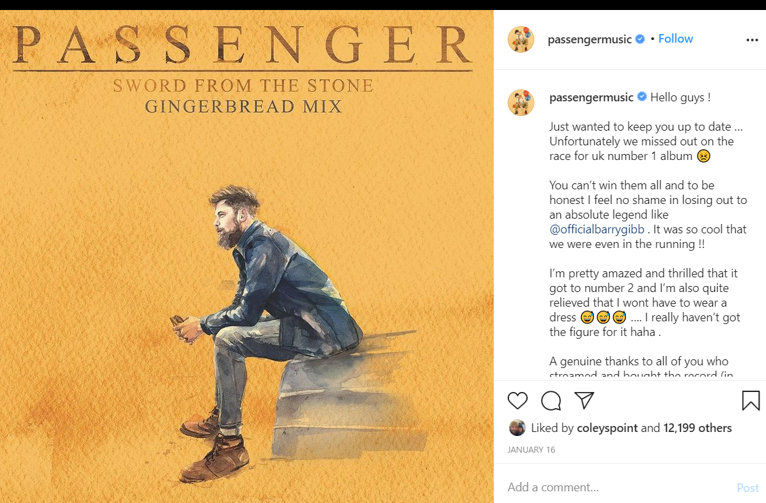Open the January 16 post date
The height and width of the screenshot is (503, 766).
pos(531,450)
